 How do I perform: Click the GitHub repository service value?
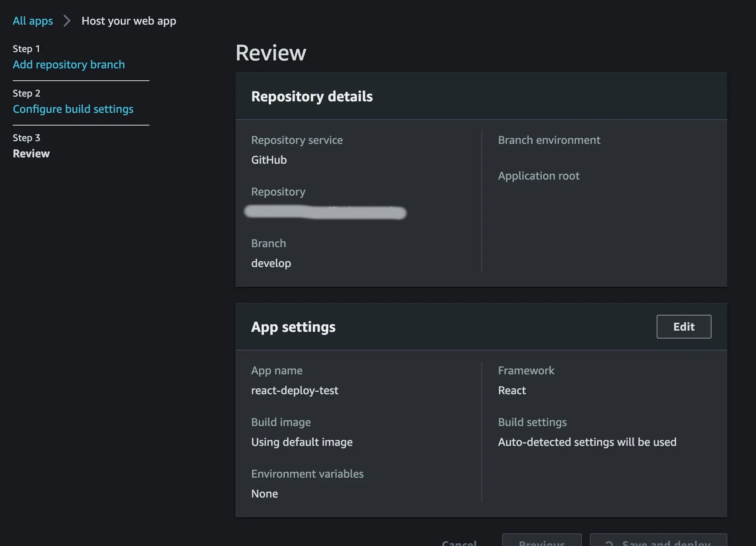pos(269,160)
